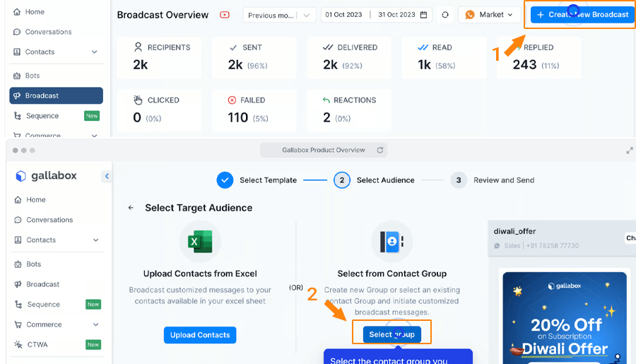The image size is (636, 364).
Task: Click step 2 Select Audience
Action: 374,180
